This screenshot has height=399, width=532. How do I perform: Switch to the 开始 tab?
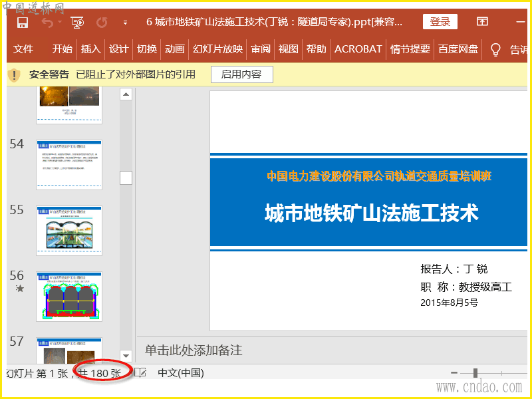tap(62, 49)
